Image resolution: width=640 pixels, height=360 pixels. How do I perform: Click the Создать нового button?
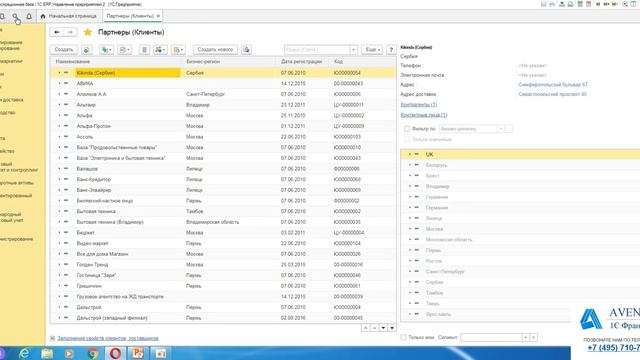(215, 50)
